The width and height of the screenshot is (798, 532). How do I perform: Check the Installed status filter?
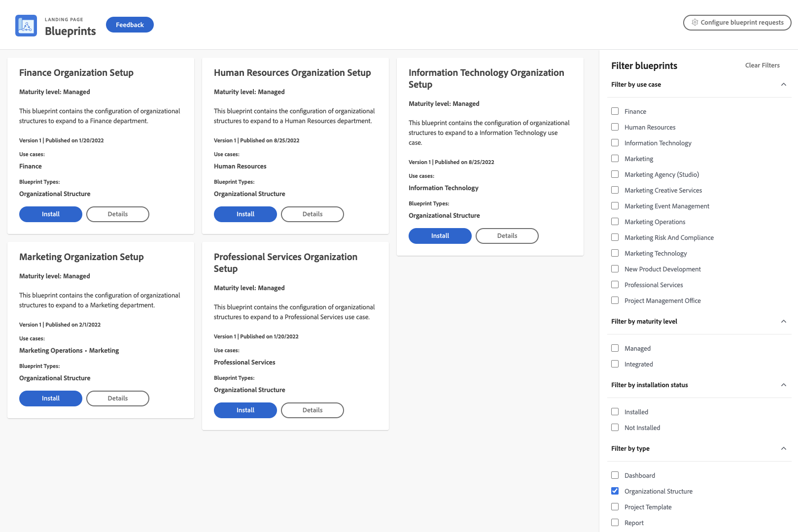tap(615, 411)
